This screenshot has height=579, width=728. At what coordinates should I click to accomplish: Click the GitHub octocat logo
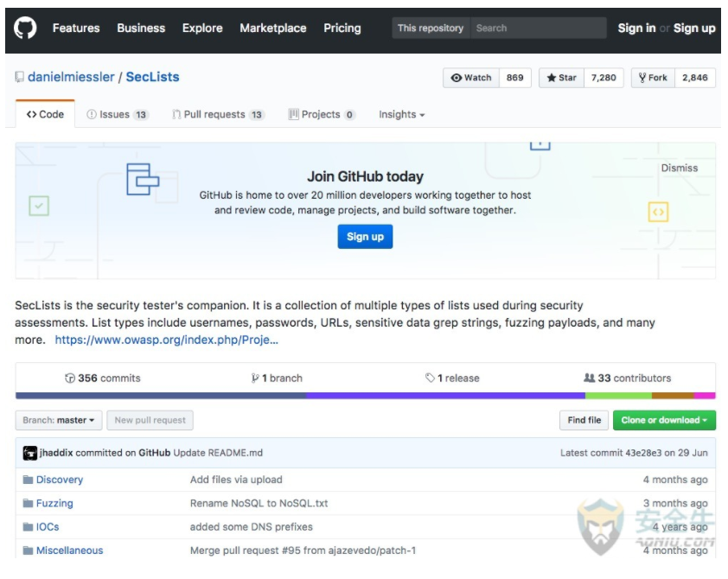coord(26,29)
